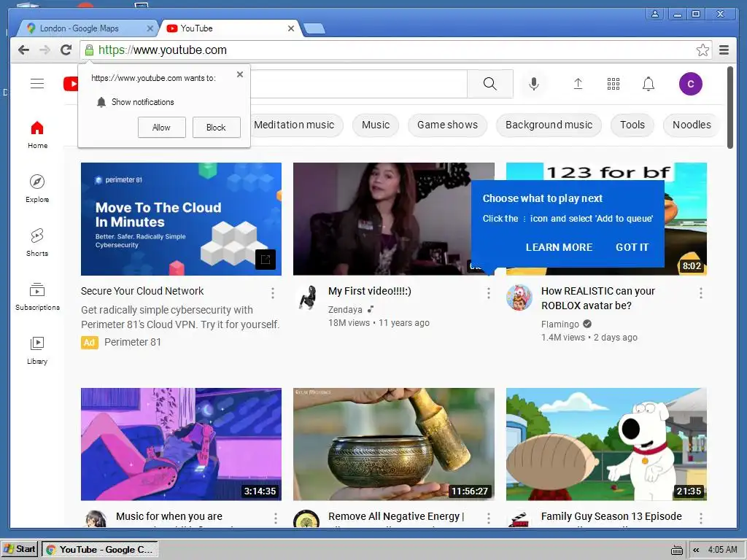Switch to London - Google Maps tab

(x=87, y=28)
